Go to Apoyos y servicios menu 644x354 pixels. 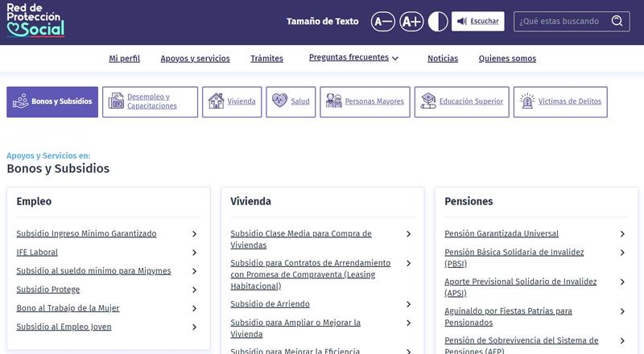pos(195,59)
